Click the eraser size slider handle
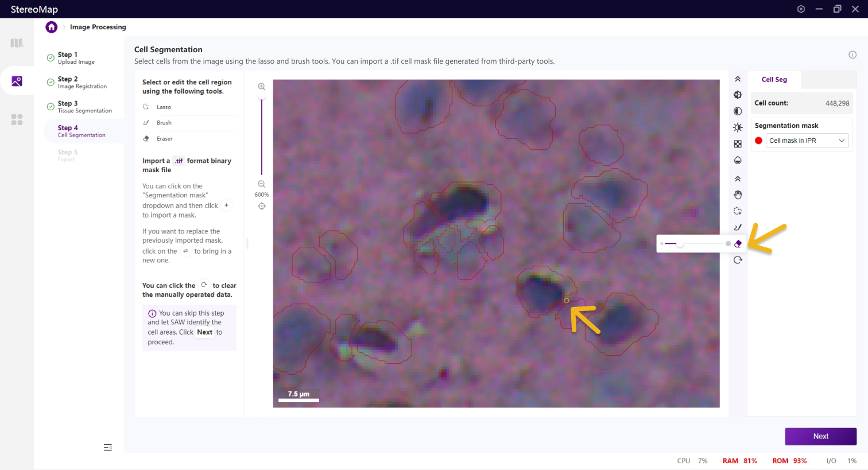 [680, 244]
